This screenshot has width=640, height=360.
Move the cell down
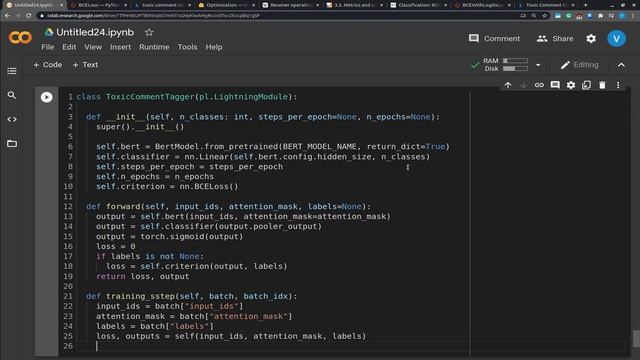point(524,85)
